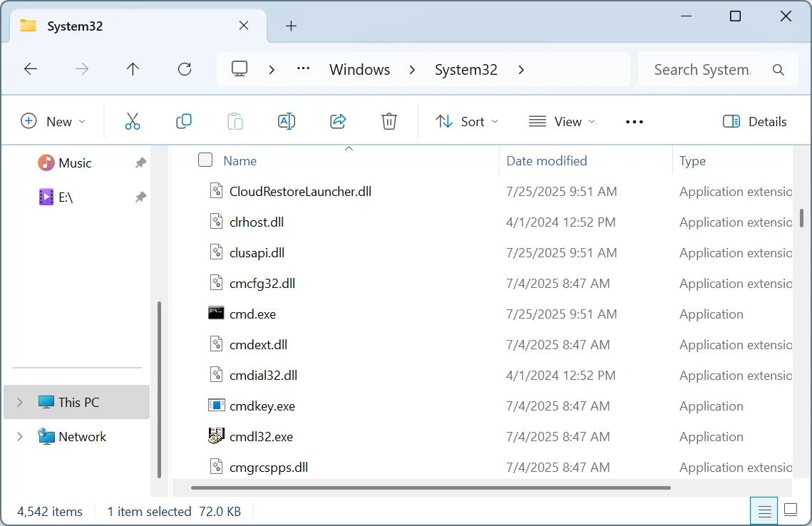This screenshot has height=526, width=812.
Task: Click the cmdkey.exe application icon
Action: (x=216, y=405)
